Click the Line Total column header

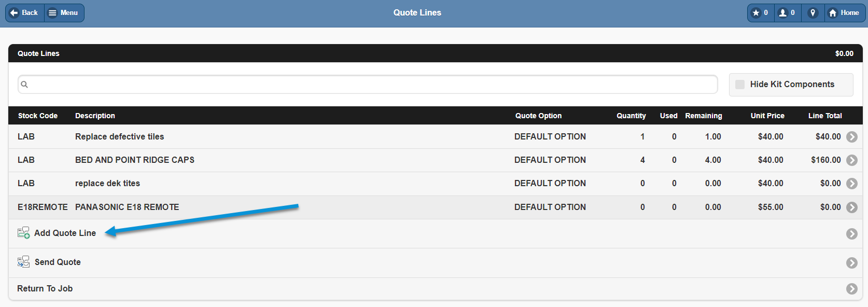point(825,116)
